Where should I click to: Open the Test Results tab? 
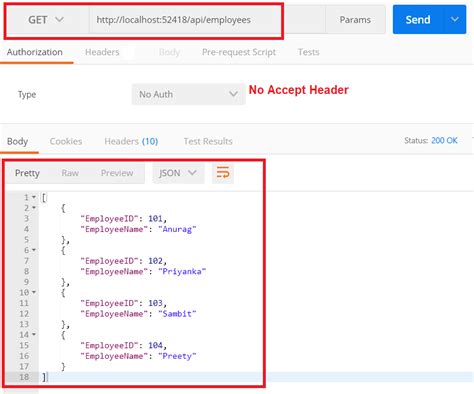(x=208, y=141)
